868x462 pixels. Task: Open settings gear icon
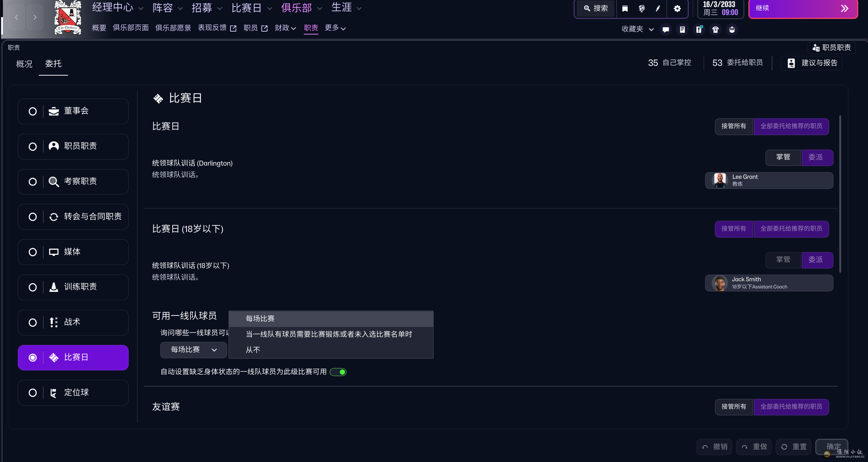[677, 8]
